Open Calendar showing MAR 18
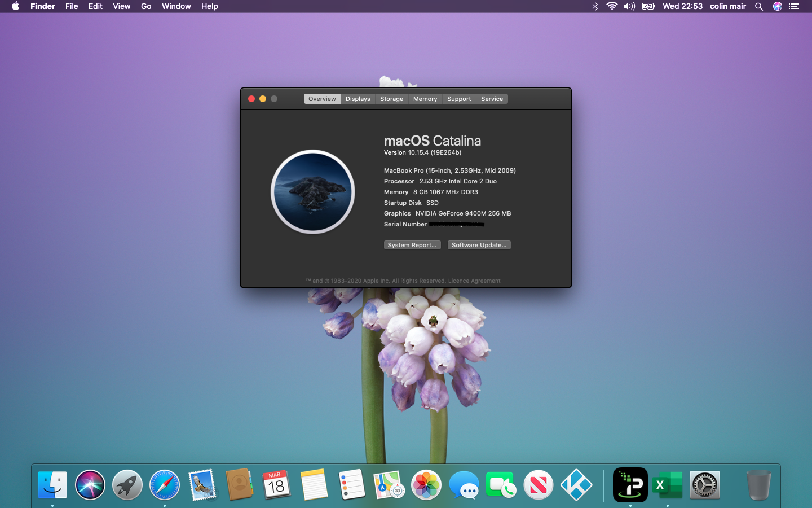 pyautogui.click(x=276, y=485)
